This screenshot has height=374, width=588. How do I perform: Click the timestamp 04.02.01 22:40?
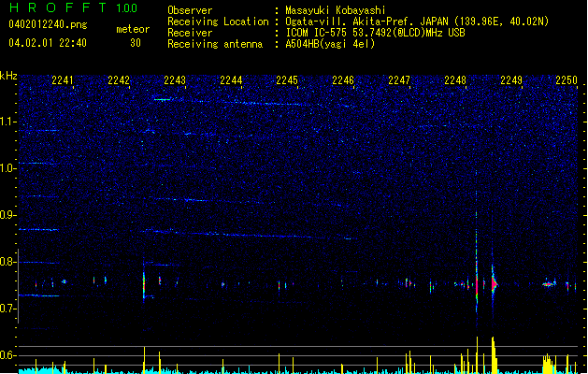click(x=48, y=43)
